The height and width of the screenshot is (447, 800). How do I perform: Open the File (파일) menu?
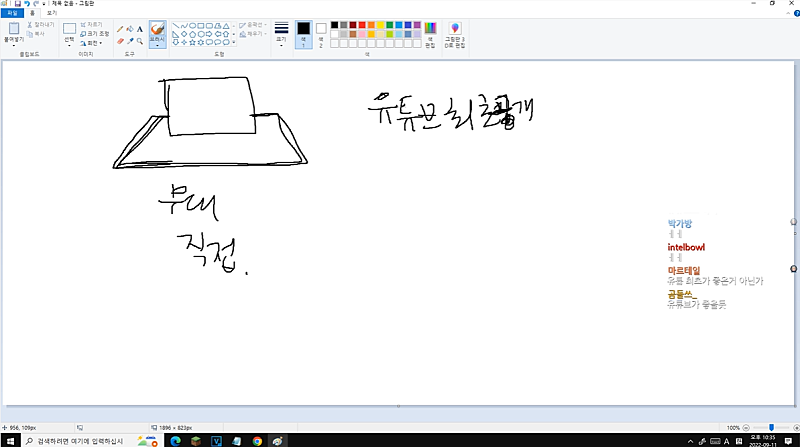pyautogui.click(x=11, y=13)
